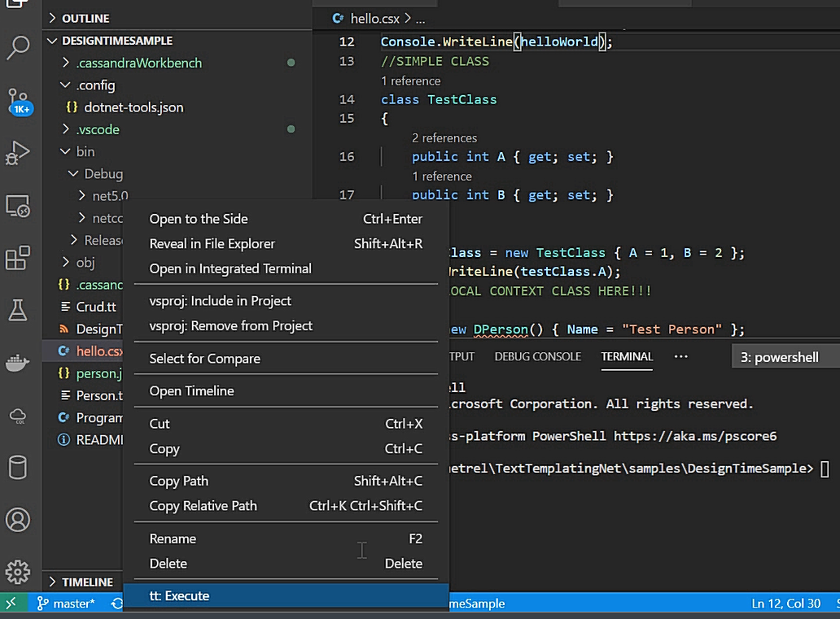Click the breadcrumb ellipsis after hello.csx

421,20
